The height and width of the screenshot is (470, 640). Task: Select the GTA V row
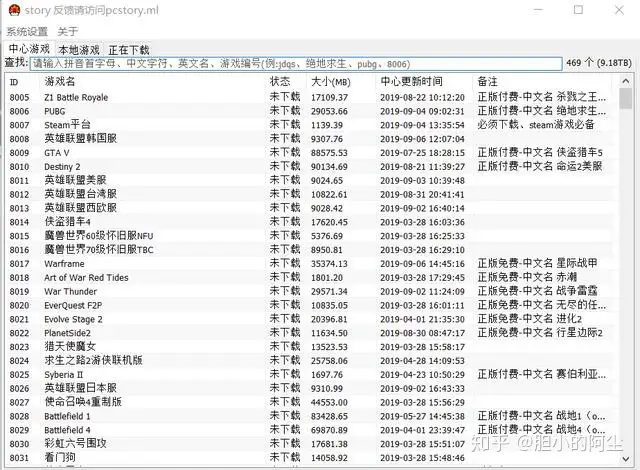pos(309,153)
